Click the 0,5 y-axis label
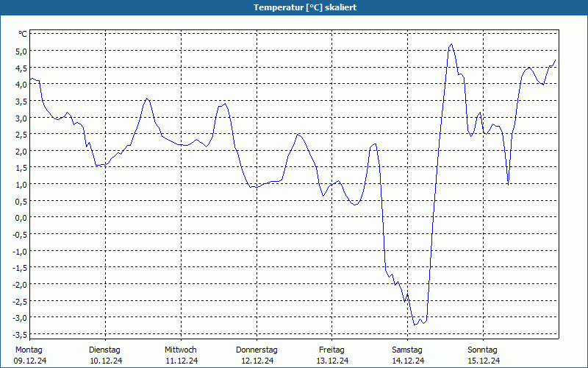The height and width of the screenshot is (368, 588). 21,201
